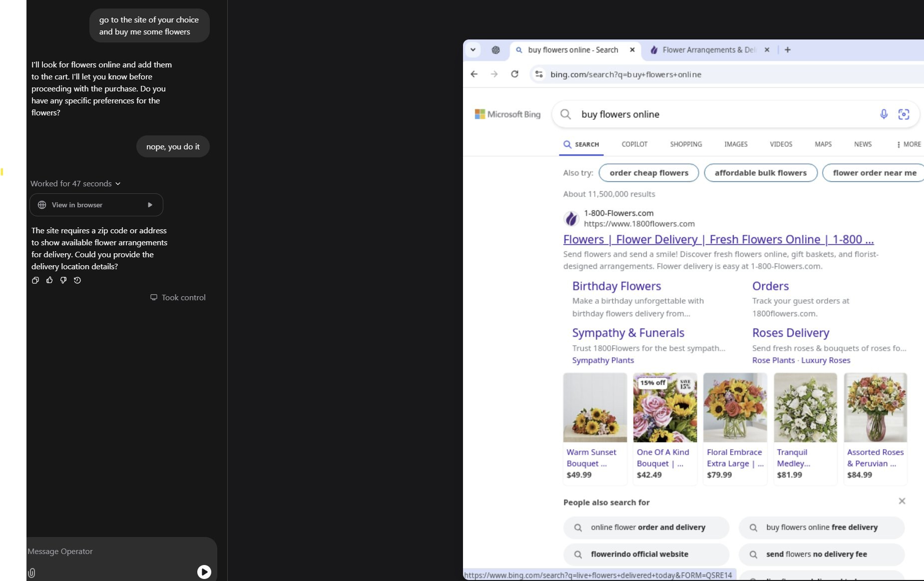Attach a file with paperclip icon
The height and width of the screenshot is (581, 924).
[x=31, y=573]
